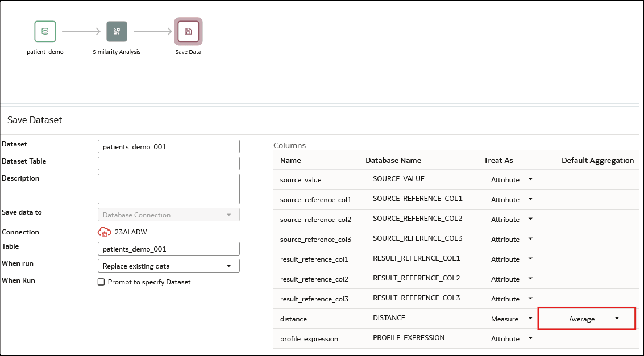644x356 pixels.
Task: Select the Similarity Analysis step icon
Action: click(x=117, y=32)
